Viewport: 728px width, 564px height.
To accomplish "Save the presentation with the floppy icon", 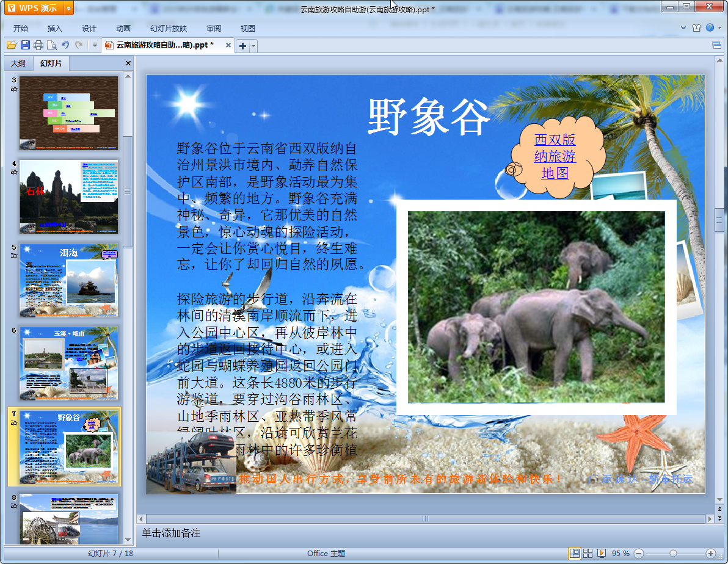I will [x=25, y=45].
